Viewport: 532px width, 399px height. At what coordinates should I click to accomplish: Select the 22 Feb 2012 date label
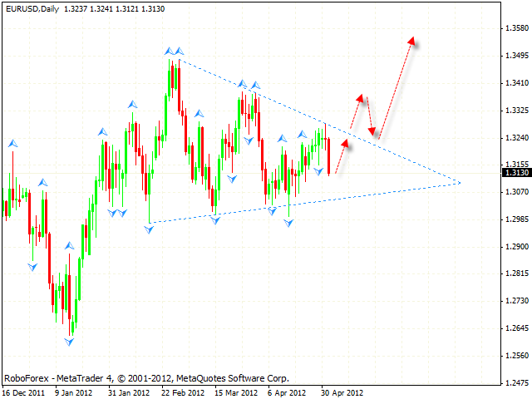click(x=180, y=391)
